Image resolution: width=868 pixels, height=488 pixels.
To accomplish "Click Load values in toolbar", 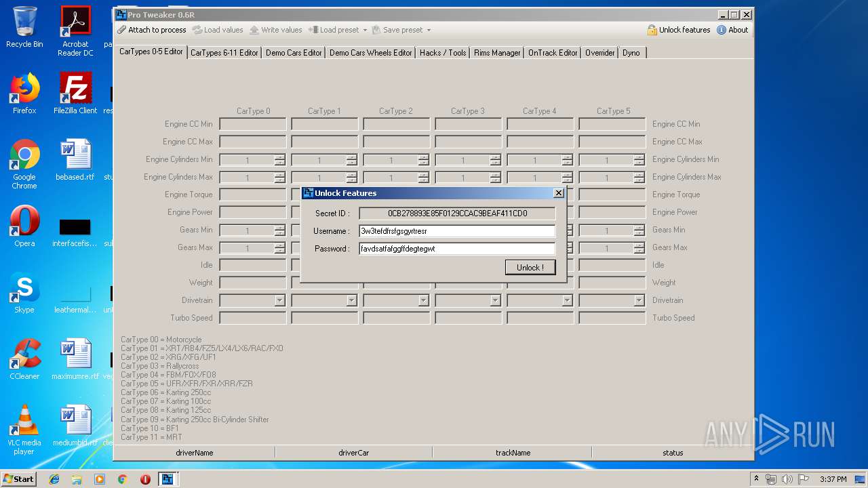I will click(218, 30).
